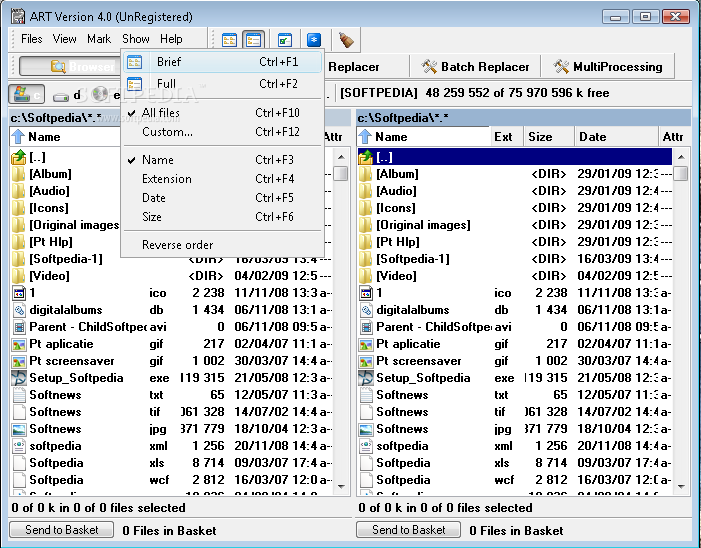Select Reverse order in Show menu
The width and height of the screenshot is (701, 548).
coord(222,245)
